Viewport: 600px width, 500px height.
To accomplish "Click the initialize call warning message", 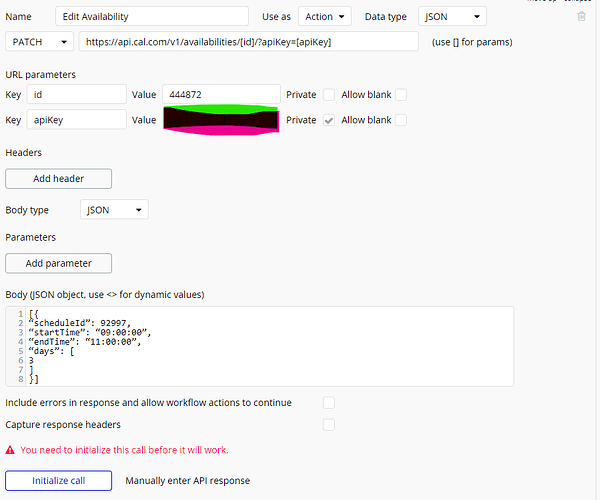I will coord(124,450).
